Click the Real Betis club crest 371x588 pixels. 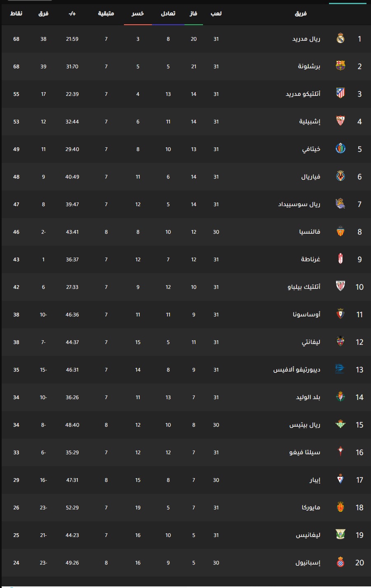341,425
